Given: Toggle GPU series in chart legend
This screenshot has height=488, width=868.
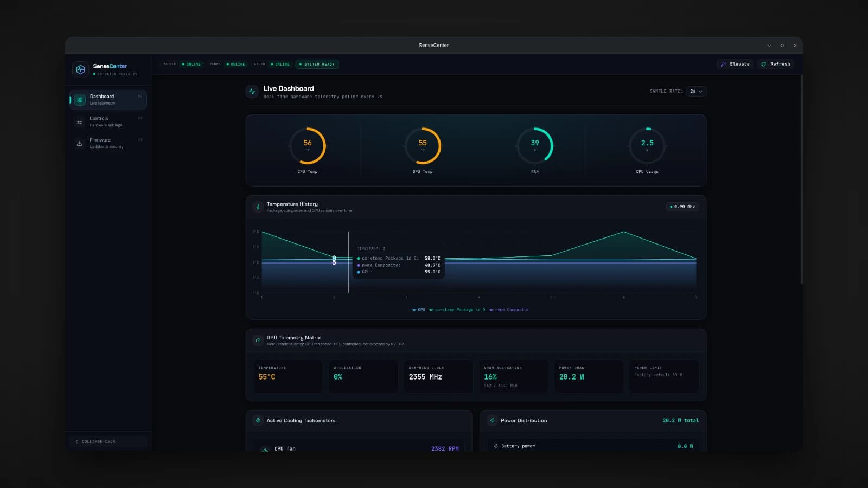Looking at the screenshot, I should pos(418,310).
